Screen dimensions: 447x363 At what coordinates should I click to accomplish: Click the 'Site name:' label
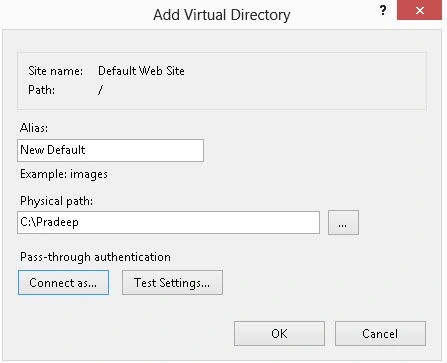55,71
